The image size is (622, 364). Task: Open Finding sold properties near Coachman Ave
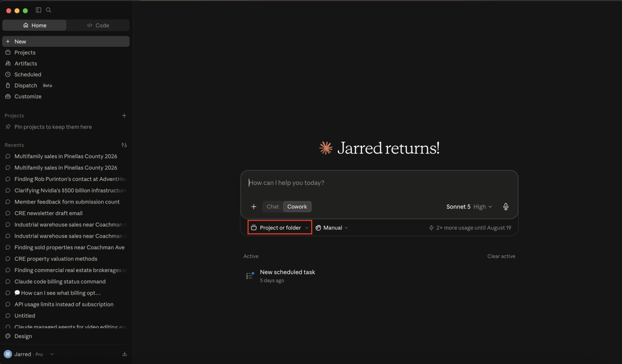click(x=66, y=247)
